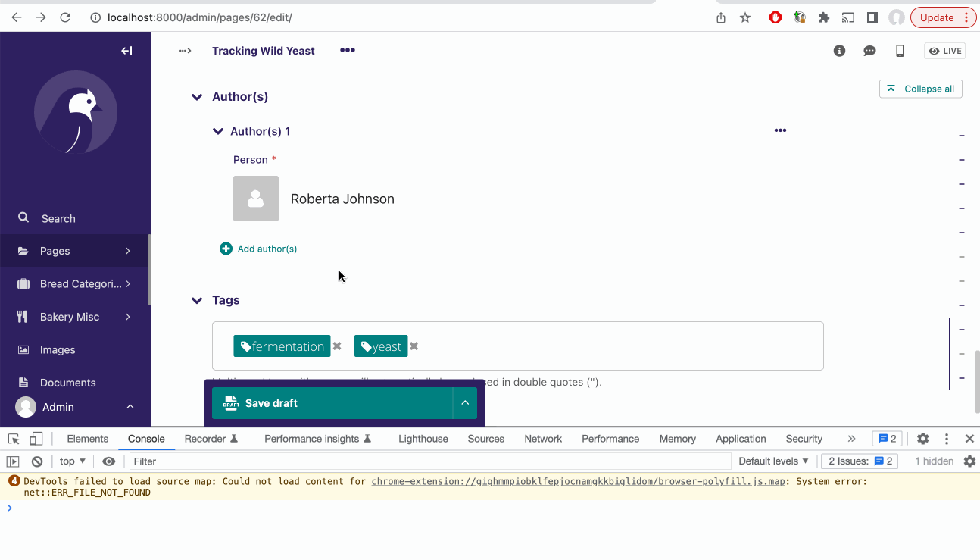Select the inspect element tool in DevTools
Screen dimensions: 980x560
[x=12, y=438]
